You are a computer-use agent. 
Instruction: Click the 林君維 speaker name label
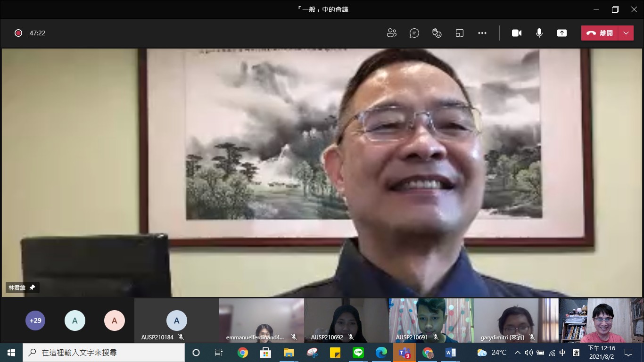tap(17, 288)
